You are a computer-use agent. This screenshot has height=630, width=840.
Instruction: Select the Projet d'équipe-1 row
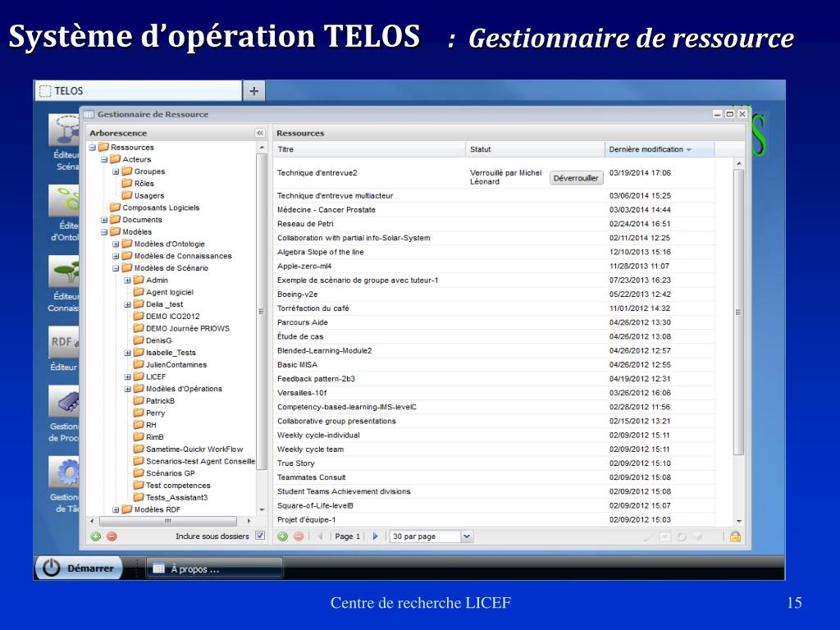coord(494,519)
